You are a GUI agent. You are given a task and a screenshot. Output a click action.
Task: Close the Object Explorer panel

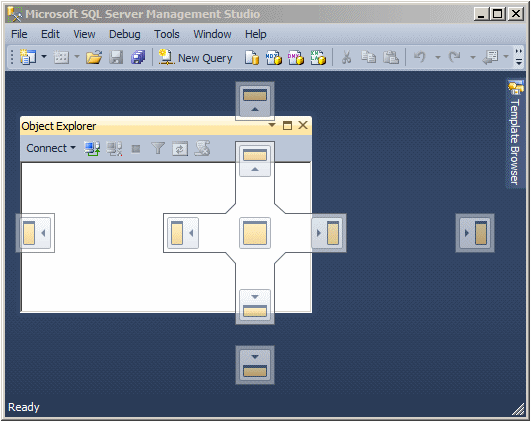(x=303, y=125)
